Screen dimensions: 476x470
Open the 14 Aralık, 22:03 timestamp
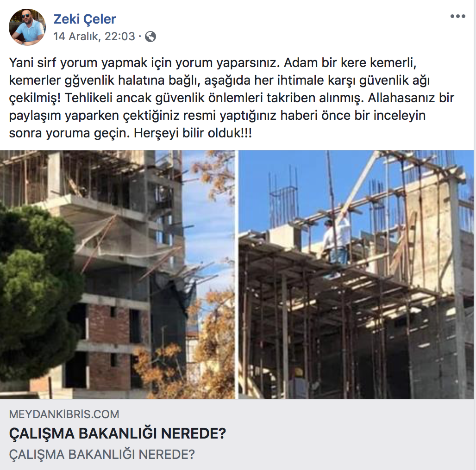pos(94,37)
